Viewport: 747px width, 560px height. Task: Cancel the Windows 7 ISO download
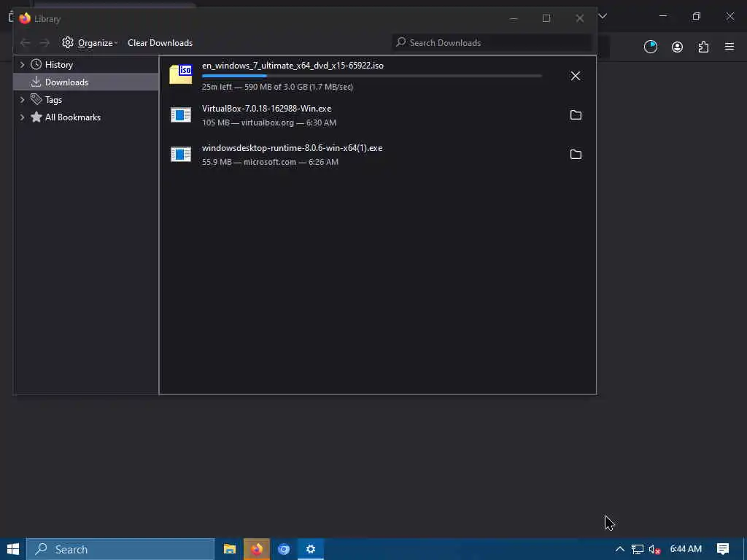[x=575, y=76]
